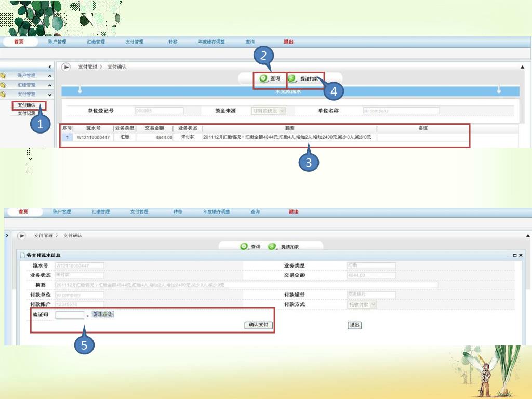This screenshot has width=532, height=399.
Task: Click the 提请扣款 icon above the 待支付流水信息 window
Action: pyautogui.click(x=272, y=246)
